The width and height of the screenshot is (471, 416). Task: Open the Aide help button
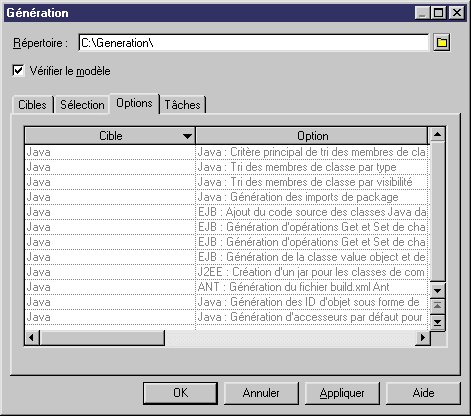[x=423, y=393]
